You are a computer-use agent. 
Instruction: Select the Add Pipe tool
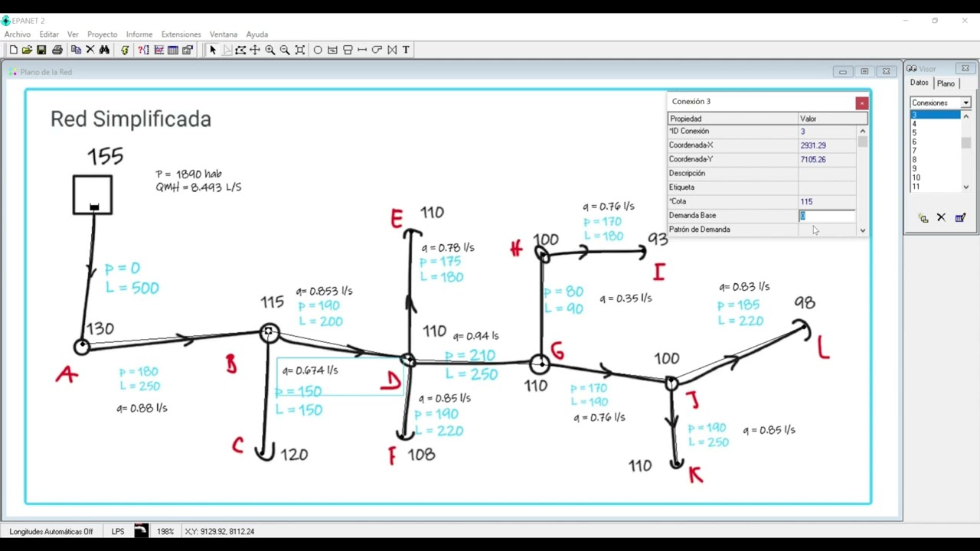[361, 50]
